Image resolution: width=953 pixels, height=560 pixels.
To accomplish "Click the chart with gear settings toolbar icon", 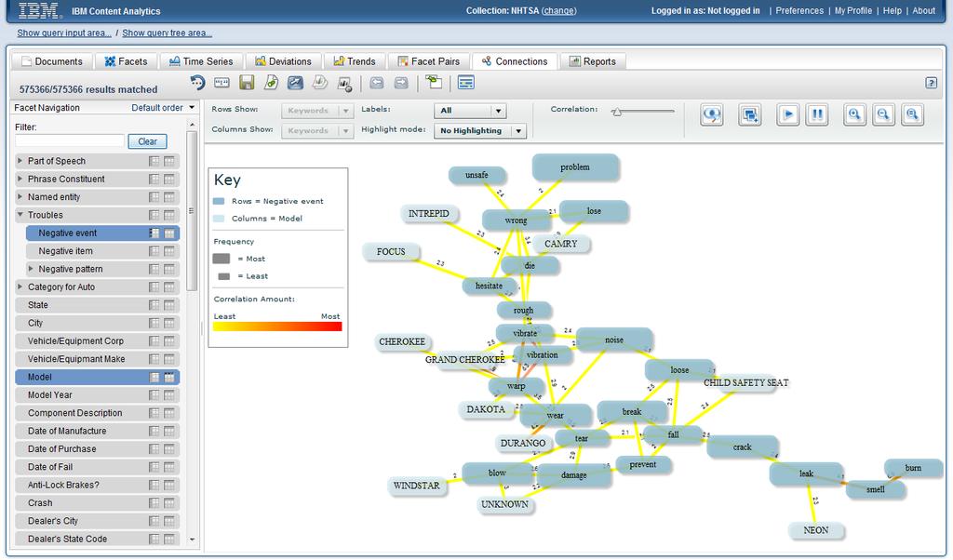I will [344, 84].
